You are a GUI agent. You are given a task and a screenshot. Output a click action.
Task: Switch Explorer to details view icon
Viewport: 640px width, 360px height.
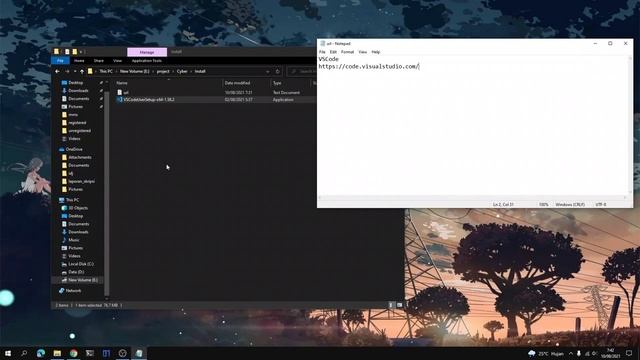pos(391,305)
